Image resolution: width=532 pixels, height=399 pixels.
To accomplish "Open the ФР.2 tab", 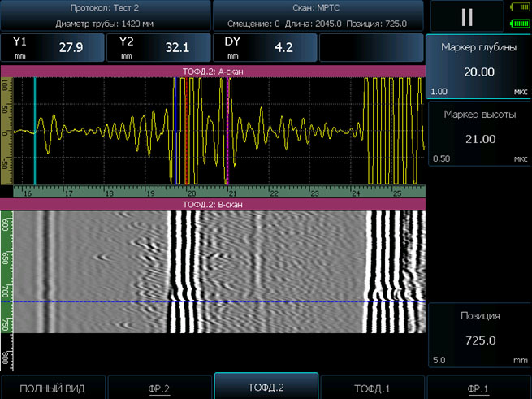I will pos(159,388).
